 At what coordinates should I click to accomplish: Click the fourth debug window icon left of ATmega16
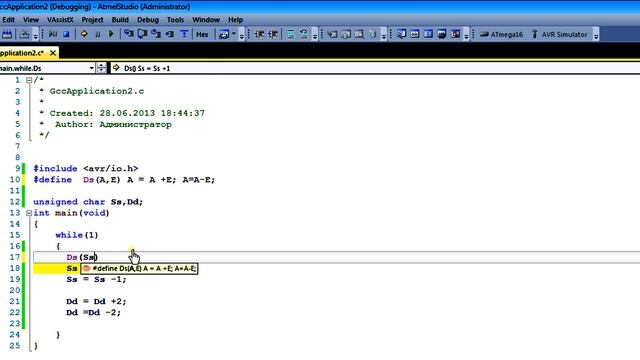[x=442, y=34]
